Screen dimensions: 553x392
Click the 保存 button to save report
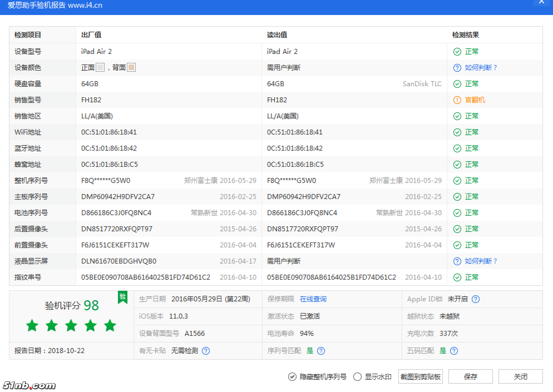[x=470, y=377]
